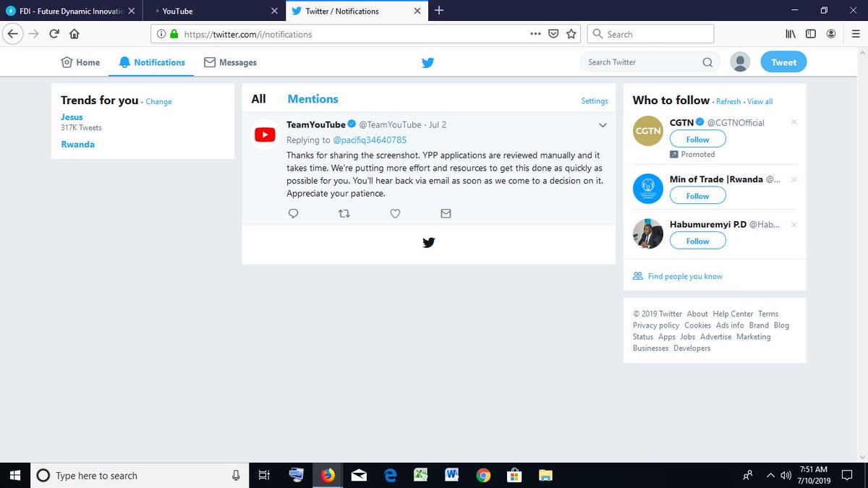Go to the Twitter Home tab
The height and width of the screenshot is (488, 868).
coord(80,62)
